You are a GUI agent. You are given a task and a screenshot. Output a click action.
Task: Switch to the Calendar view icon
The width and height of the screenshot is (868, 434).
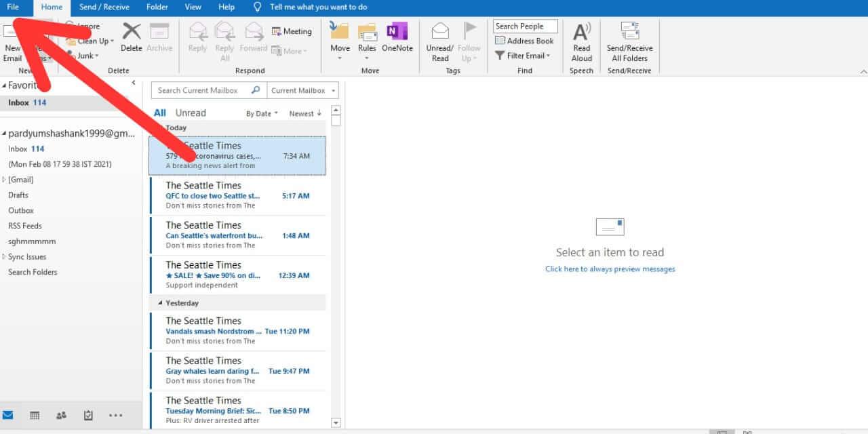tap(34, 415)
